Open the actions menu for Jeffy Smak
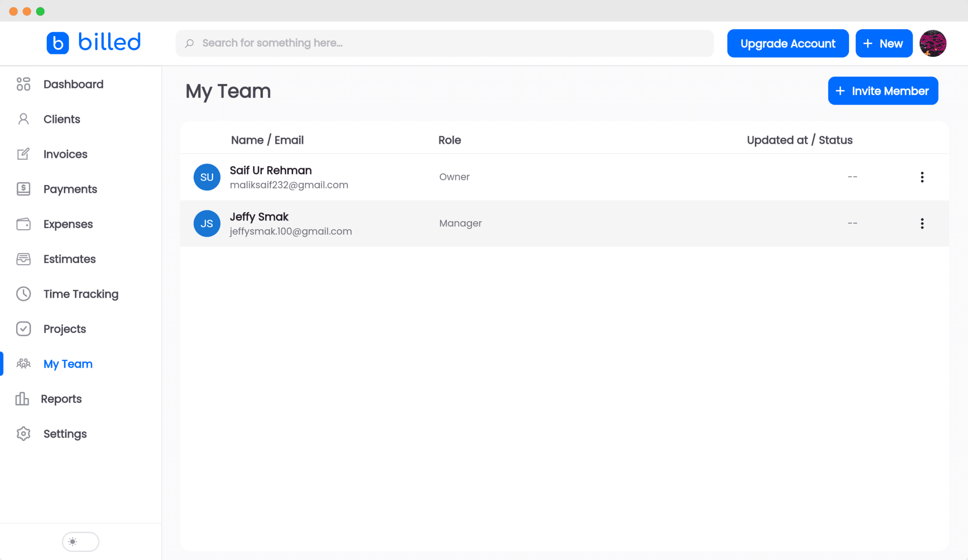Screen dimensions: 968x560 922,223
